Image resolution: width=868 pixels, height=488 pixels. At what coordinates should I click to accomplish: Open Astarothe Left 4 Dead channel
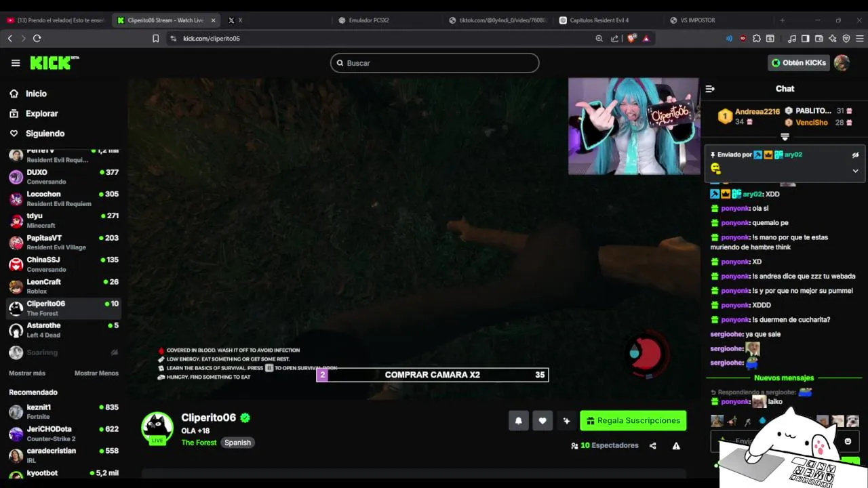pos(63,329)
